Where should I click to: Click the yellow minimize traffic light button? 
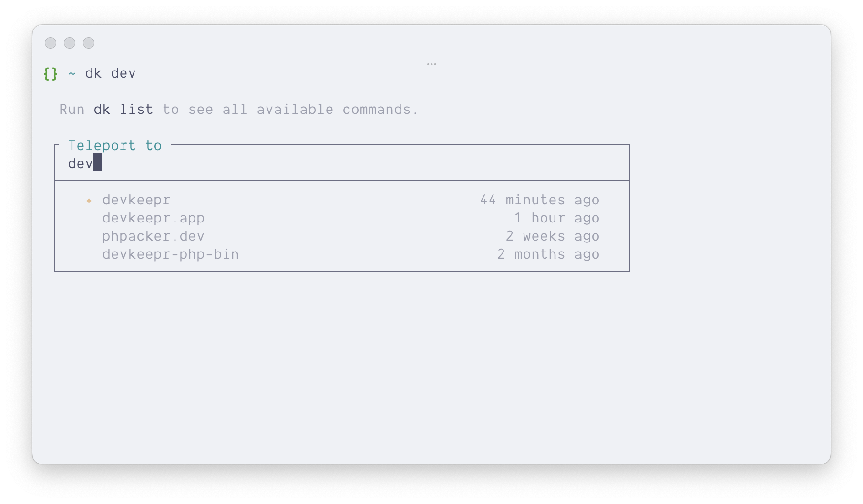coord(70,43)
